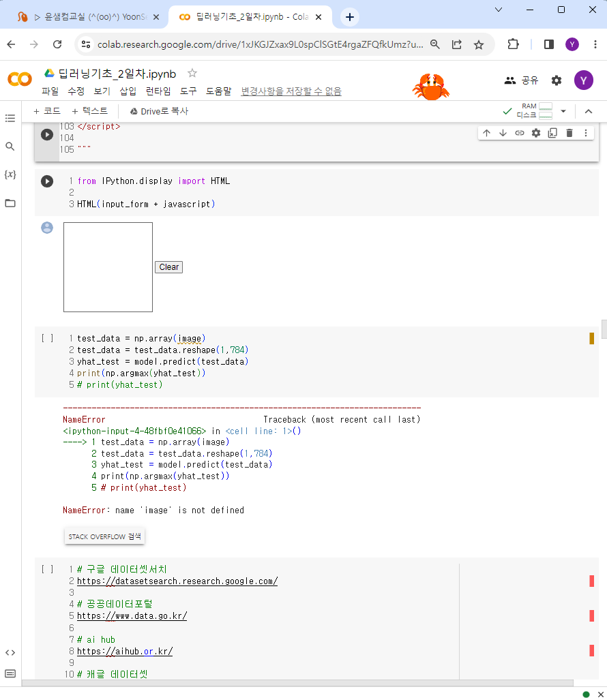607x700 pixels.
Task: Click the browser address bar URL
Action: (260, 44)
